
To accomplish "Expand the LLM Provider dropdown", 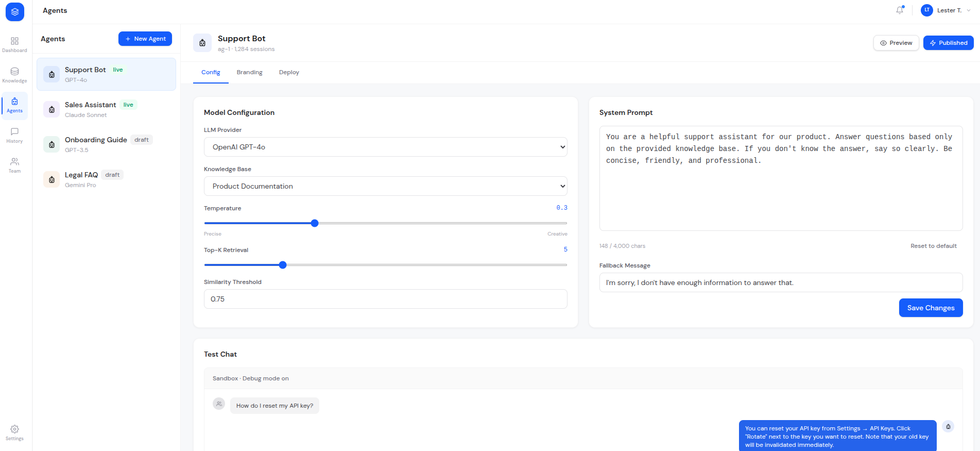I will (x=386, y=147).
